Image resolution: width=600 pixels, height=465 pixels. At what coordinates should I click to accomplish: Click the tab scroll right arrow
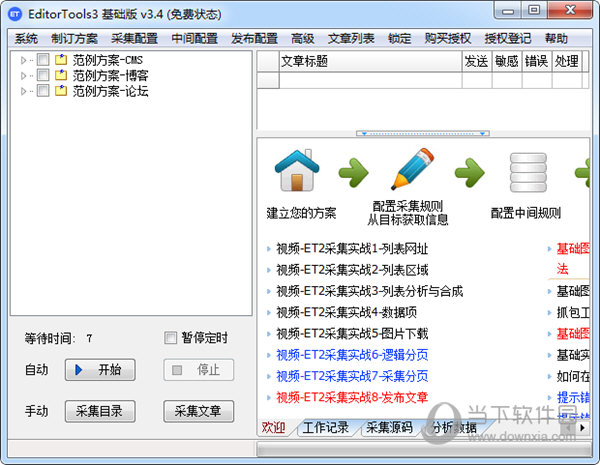[583, 427]
